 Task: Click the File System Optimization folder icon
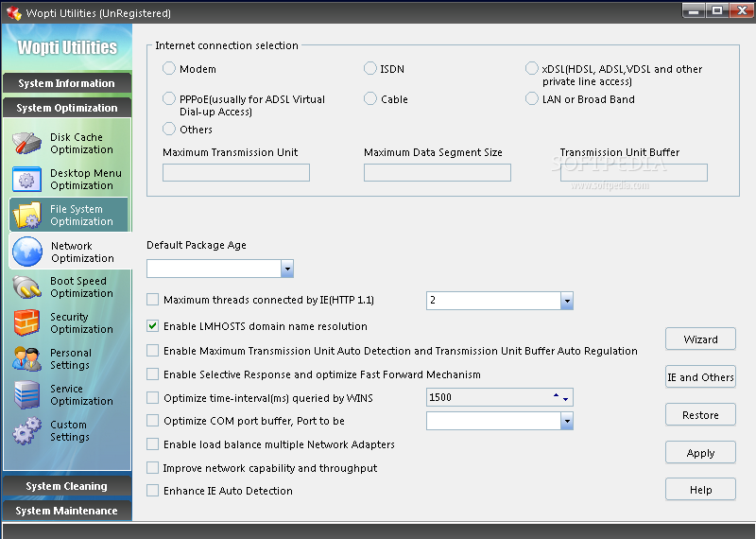(x=27, y=216)
